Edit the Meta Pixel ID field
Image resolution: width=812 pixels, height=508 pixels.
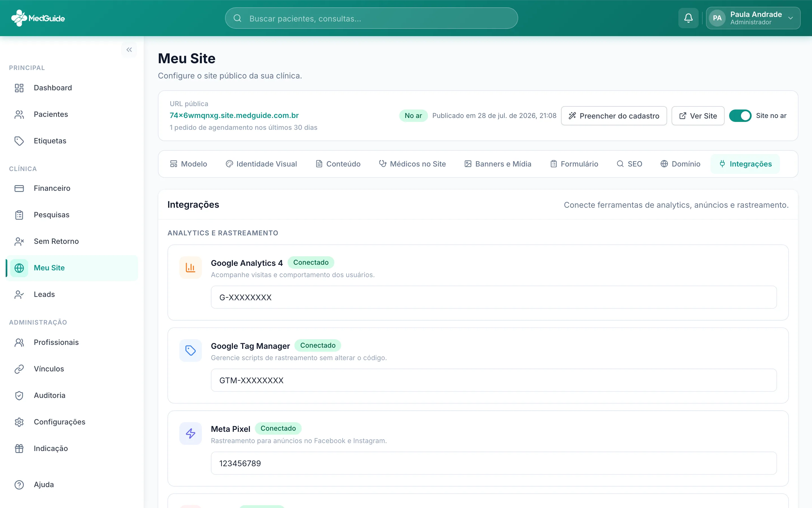pyautogui.click(x=494, y=463)
